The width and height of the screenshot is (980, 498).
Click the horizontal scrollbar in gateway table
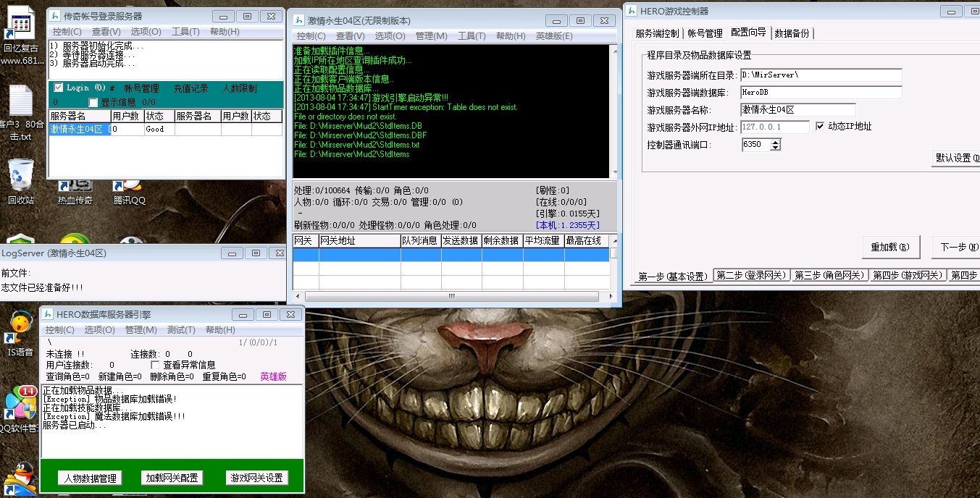451,296
